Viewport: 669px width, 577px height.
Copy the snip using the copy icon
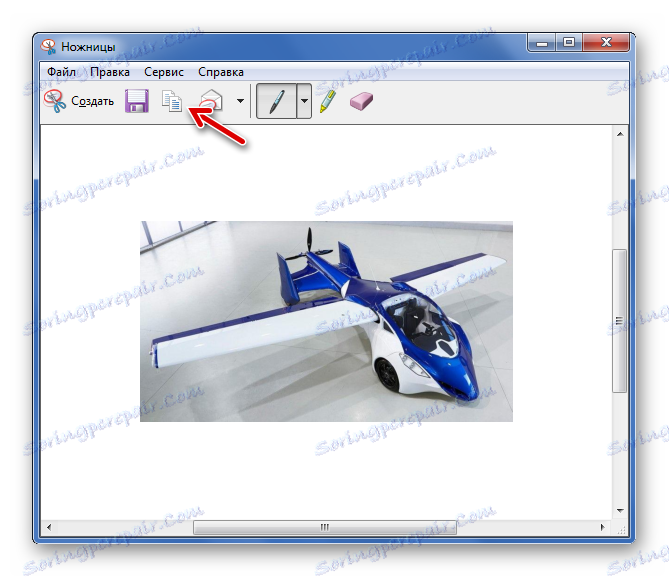point(172,101)
